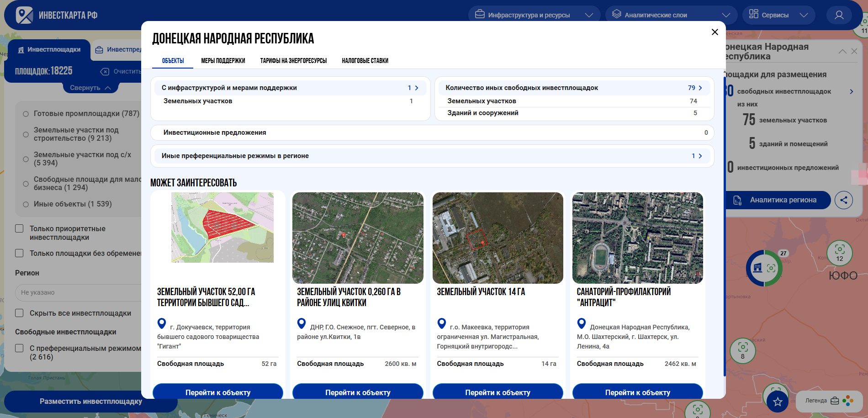Check Скрыть все инвестплощадки
868x418 pixels.
point(19,313)
